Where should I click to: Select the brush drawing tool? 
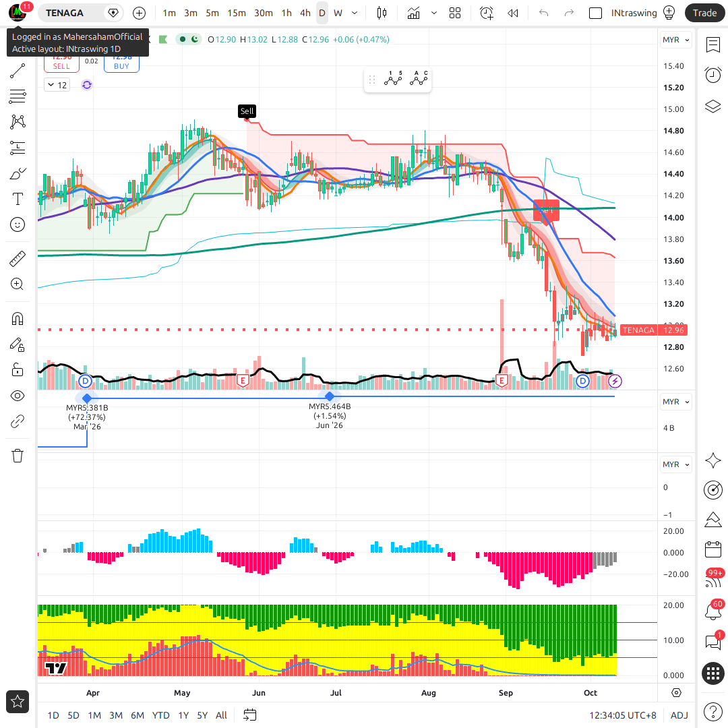pos(18,174)
